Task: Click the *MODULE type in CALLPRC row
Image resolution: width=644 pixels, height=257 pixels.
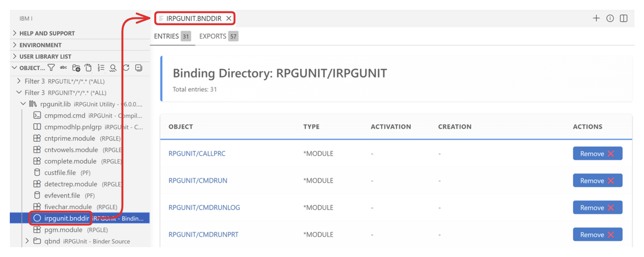Action: coord(318,154)
